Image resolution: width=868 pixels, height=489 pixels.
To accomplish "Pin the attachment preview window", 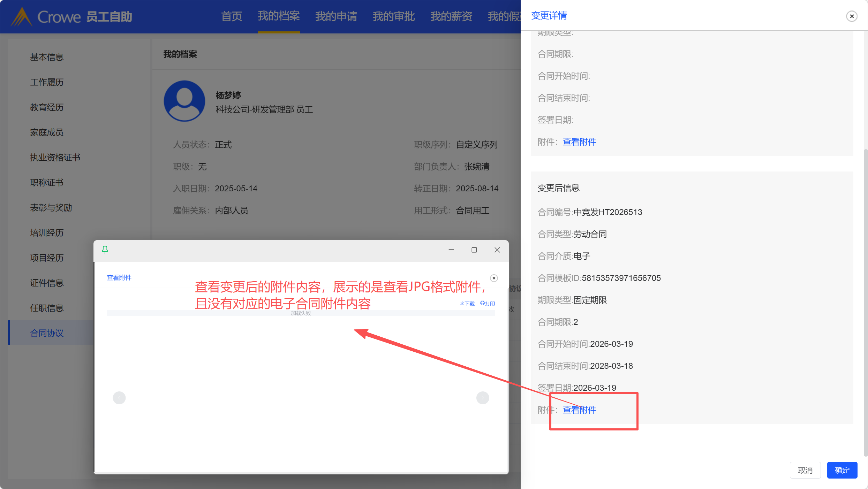I will [x=105, y=250].
